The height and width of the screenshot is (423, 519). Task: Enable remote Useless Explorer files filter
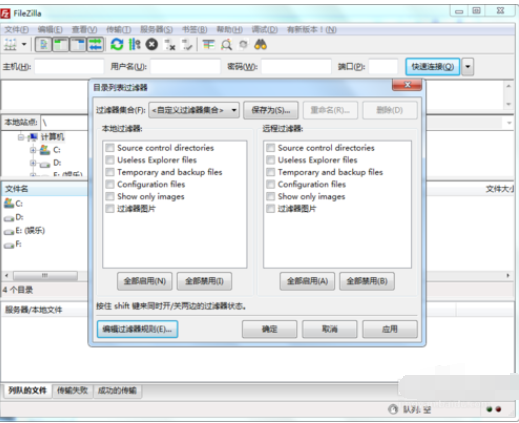[270, 160]
